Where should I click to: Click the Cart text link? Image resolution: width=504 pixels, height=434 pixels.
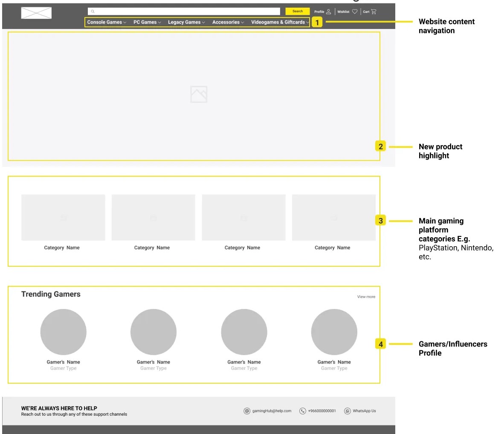point(366,12)
